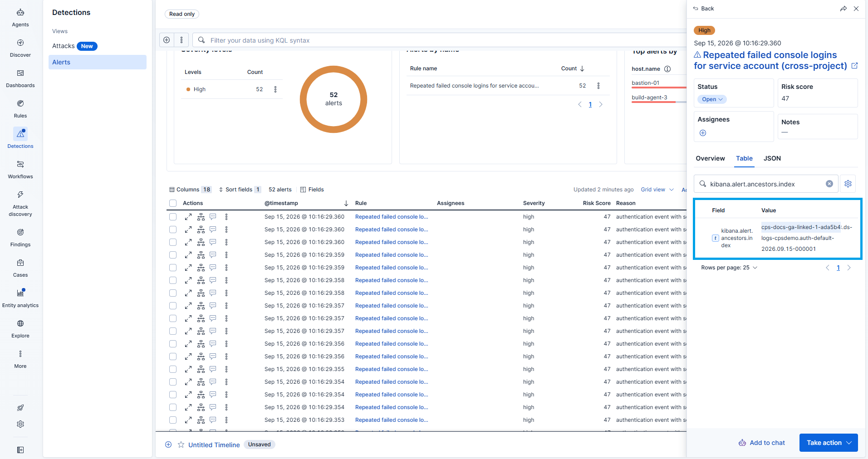Check the first alert at 10:16:29.357

173,306
